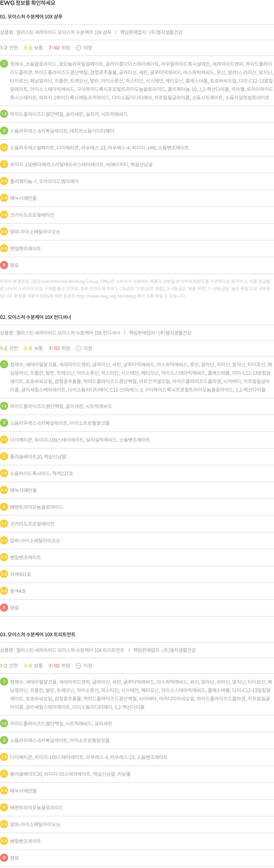Viewport: 274px width, 868px height.
Task: Click the 1-4 badge beside 소듐하이드록사이드
Action: point(4,473)
